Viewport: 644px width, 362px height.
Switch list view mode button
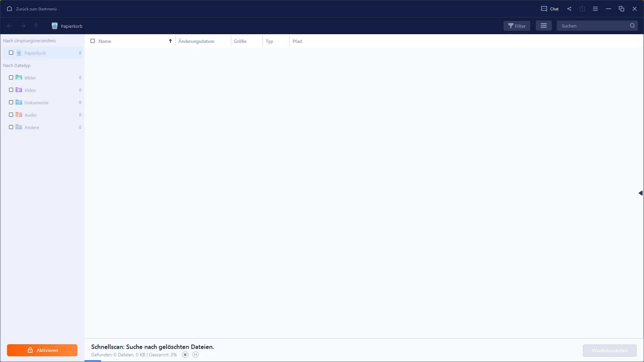(x=544, y=26)
